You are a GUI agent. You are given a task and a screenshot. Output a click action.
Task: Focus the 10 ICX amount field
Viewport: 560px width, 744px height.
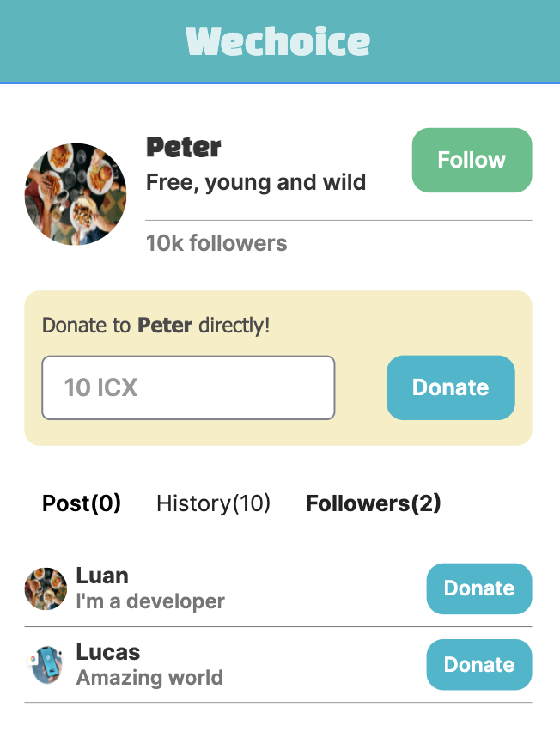tap(188, 387)
